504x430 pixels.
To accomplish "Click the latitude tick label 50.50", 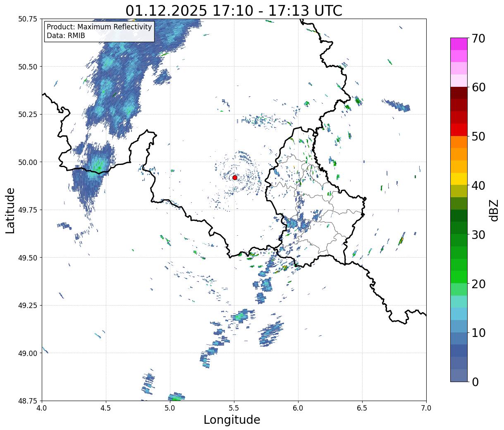I will (x=28, y=67).
